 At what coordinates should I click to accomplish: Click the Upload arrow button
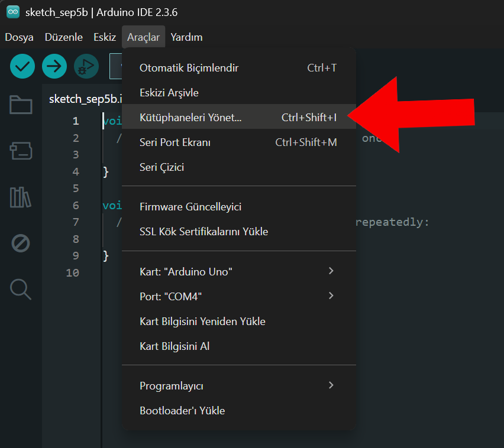point(54,66)
